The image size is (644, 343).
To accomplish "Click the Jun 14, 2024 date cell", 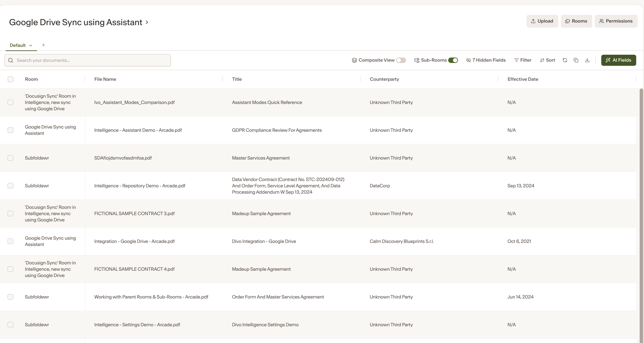I will pos(520,297).
